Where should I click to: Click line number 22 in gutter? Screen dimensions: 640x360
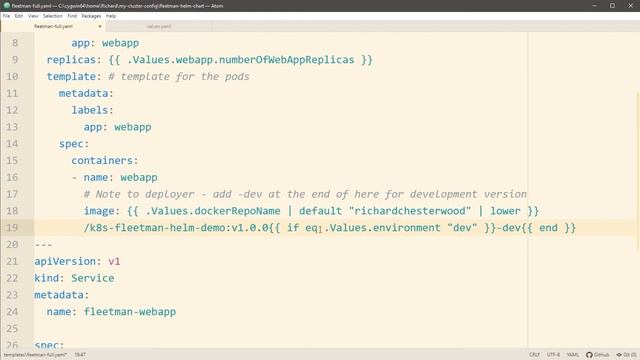click(12, 278)
